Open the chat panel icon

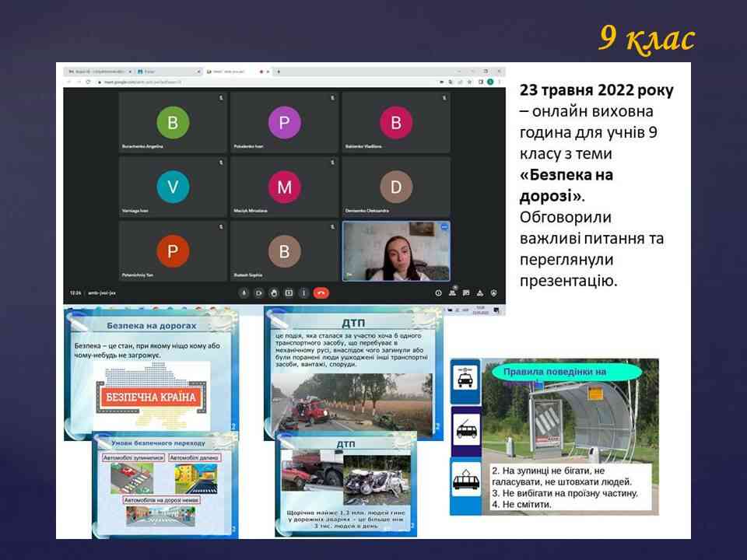(x=466, y=293)
